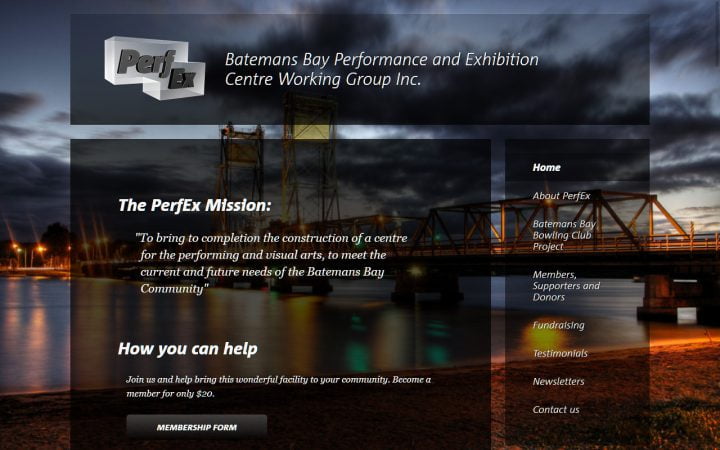Open the Newsletters page
The width and height of the screenshot is (720, 450).
(x=558, y=382)
